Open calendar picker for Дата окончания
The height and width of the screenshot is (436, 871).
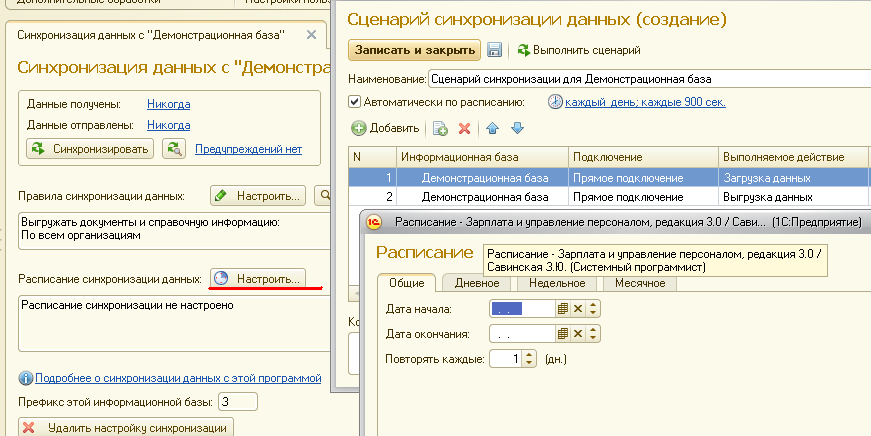[563, 334]
